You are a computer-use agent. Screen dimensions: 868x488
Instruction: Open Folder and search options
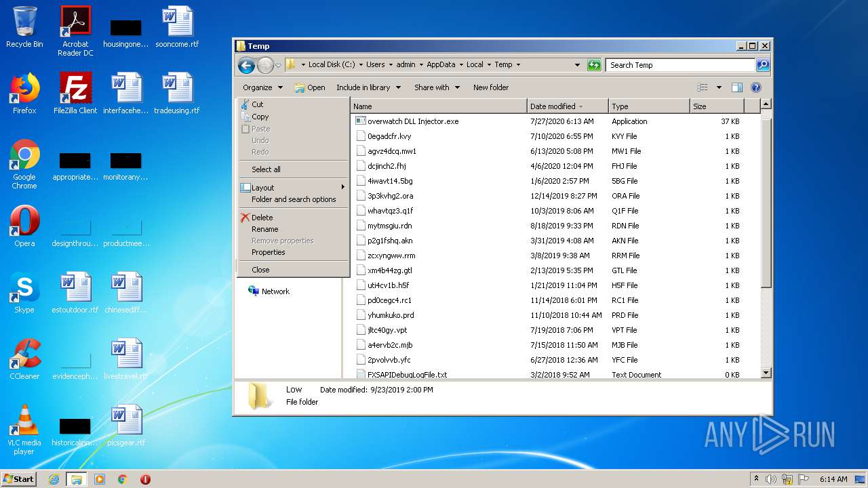293,199
